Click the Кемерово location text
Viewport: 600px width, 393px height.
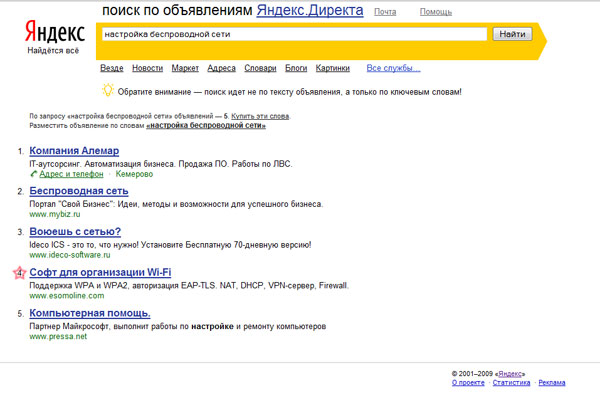click(134, 174)
